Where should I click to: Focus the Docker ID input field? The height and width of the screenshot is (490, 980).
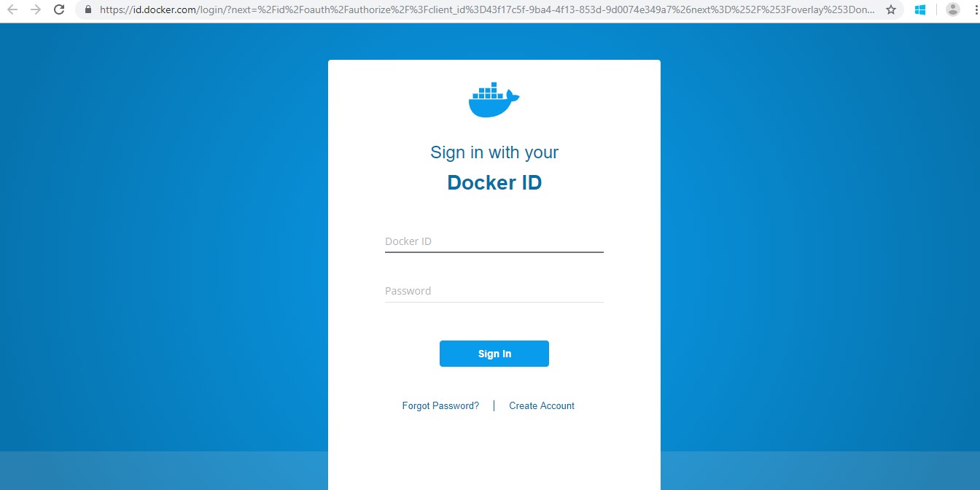[494, 241]
